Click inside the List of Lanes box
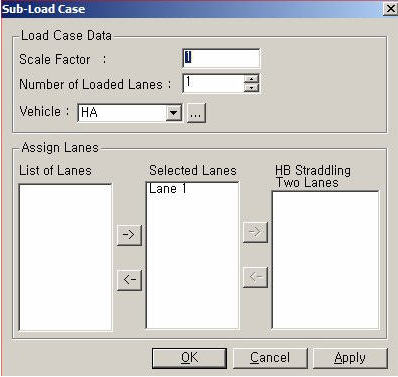Viewport: 398px width, 377px height. tap(65, 257)
